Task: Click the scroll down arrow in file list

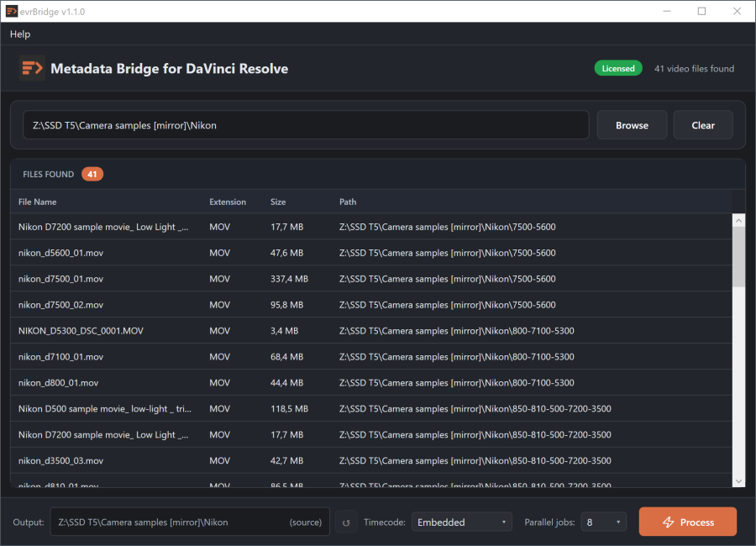Action: (738, 480)
